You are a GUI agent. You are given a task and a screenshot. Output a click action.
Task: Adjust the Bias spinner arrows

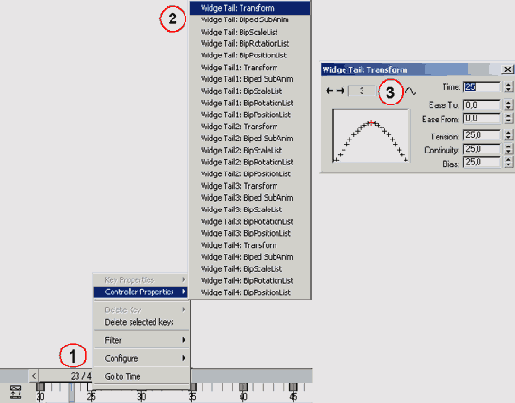508,162
